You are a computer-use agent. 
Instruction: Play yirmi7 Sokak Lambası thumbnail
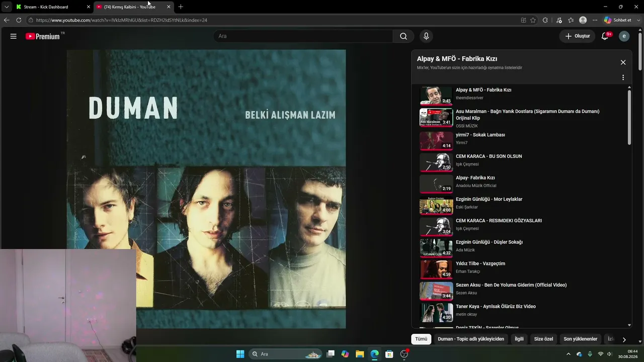click(436, 140)
